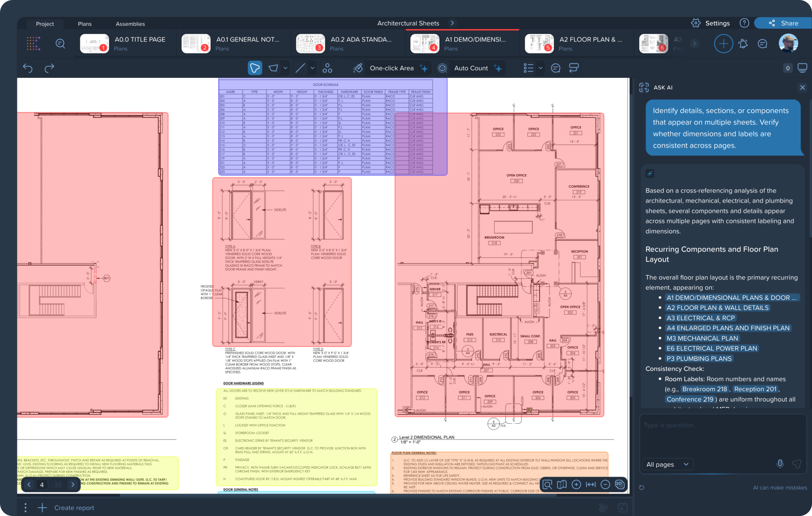Open the All pages scope dropdown
812x516 pixels.
coord(667,464)
